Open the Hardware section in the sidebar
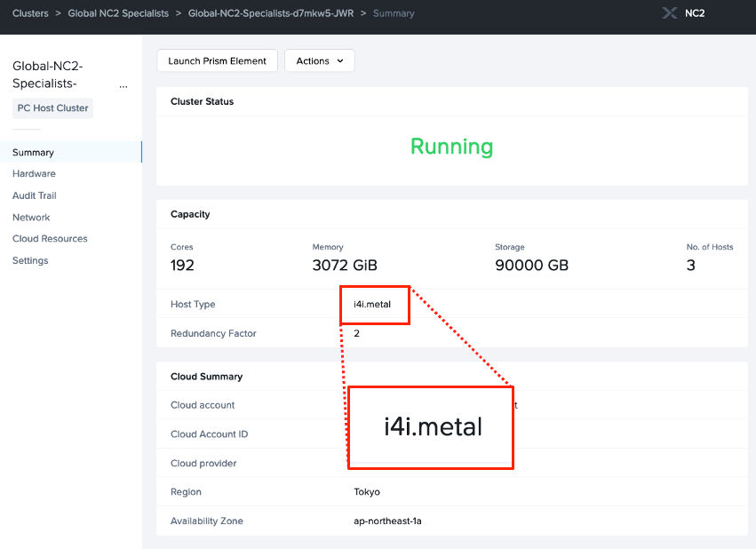Image resolution: width=756 pixels, height=549 pixels. (x=33, y=173)
